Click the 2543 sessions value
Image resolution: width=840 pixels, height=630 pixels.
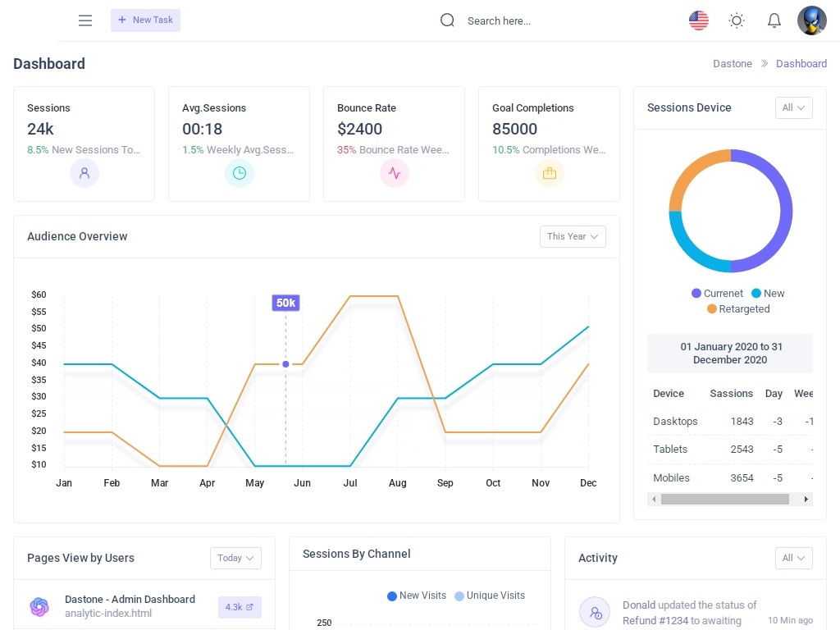[742, 449]
